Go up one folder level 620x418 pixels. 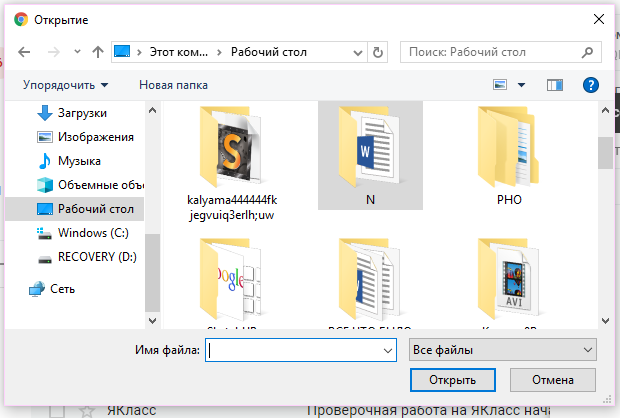click(98, 52)
